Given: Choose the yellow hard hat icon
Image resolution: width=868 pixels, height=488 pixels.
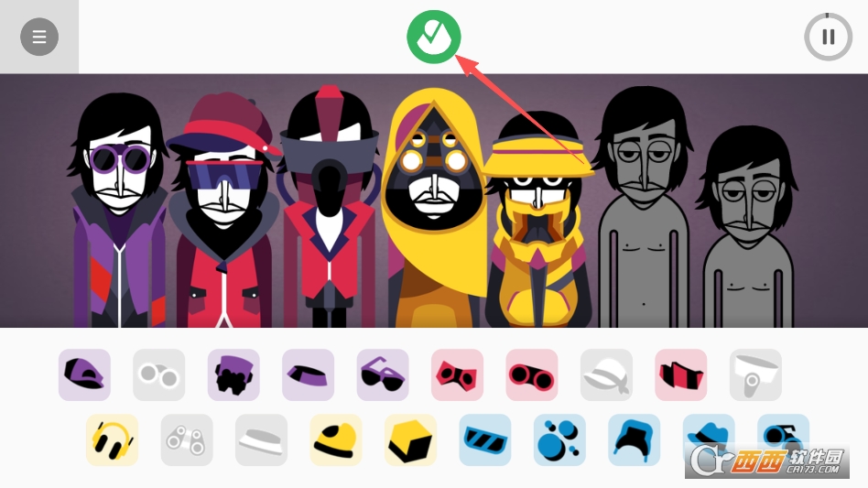Looking at the screenshot, I should coord(335,439).
